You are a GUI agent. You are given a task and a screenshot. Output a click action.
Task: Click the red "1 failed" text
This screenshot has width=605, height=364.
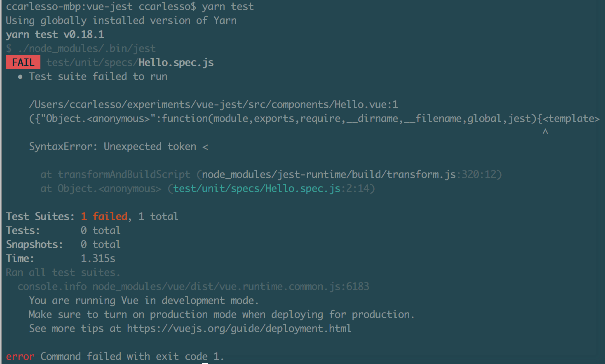pyautogui.click(x=104, y=217)
